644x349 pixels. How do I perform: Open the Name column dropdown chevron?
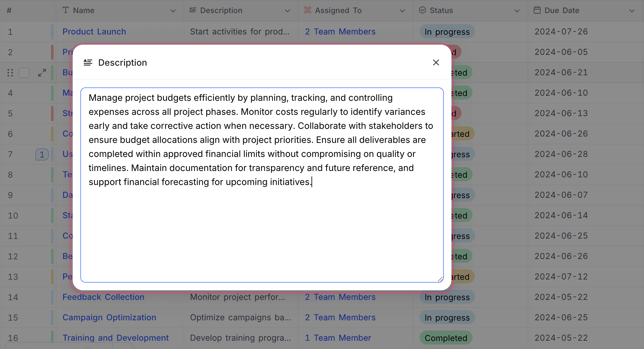173,11
